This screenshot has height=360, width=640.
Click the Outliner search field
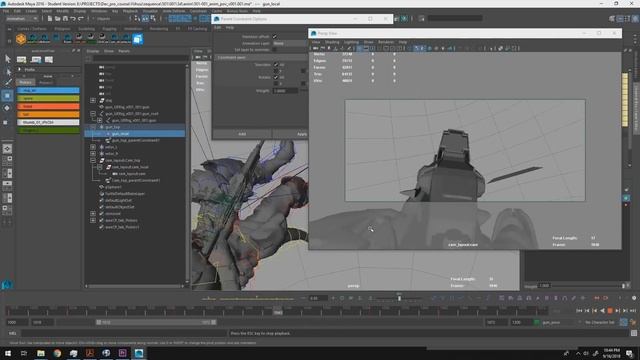pos(140,59)
